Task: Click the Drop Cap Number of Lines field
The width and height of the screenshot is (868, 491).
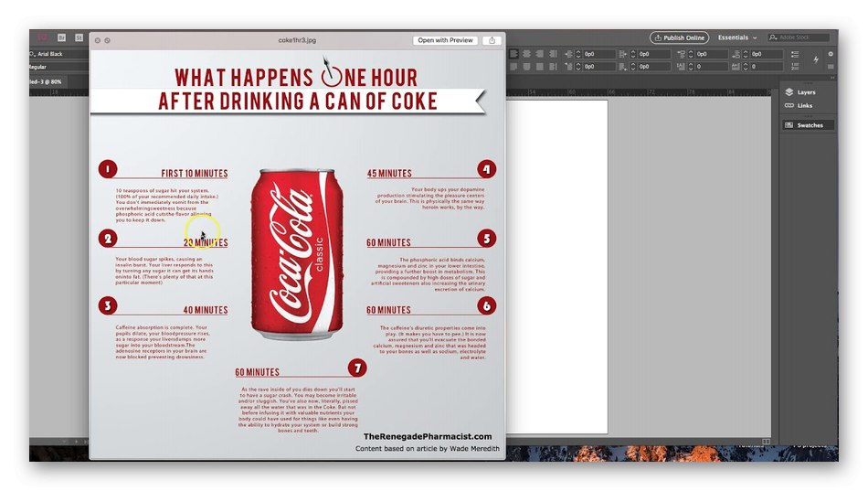Action: tap(712, 67)
